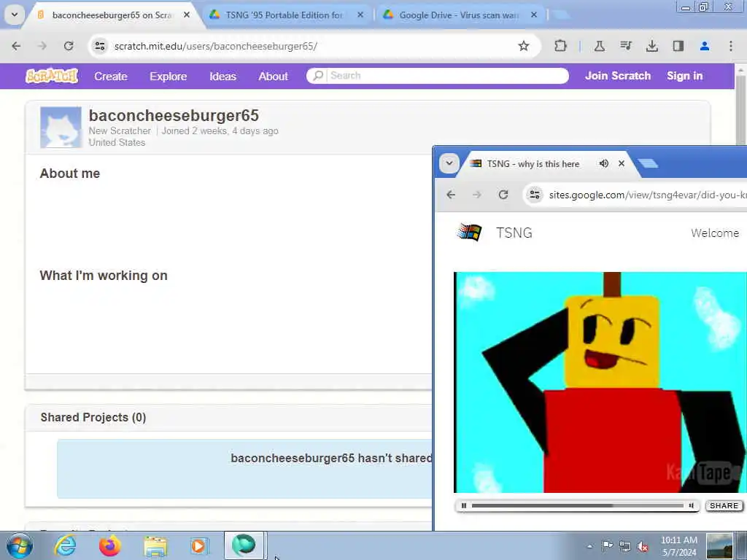This screenshot has width=747, height=560.
Task: Open Chrome Labs flask icon
Action: tap(600, 46)
